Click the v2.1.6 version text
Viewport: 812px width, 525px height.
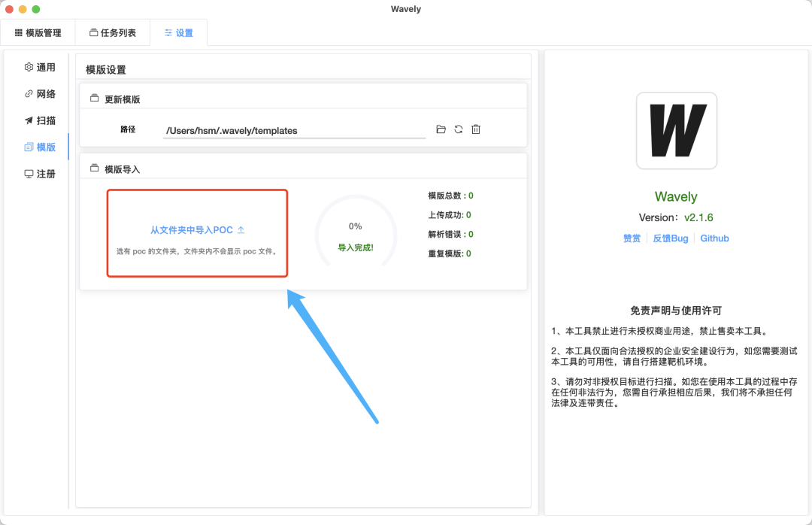pos(698,217)
